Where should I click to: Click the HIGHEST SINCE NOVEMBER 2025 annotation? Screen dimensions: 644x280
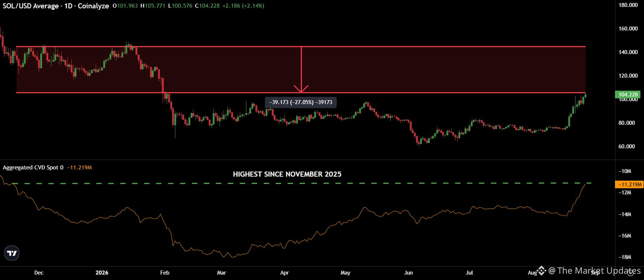pyautogui.click(x=287, y=174)
